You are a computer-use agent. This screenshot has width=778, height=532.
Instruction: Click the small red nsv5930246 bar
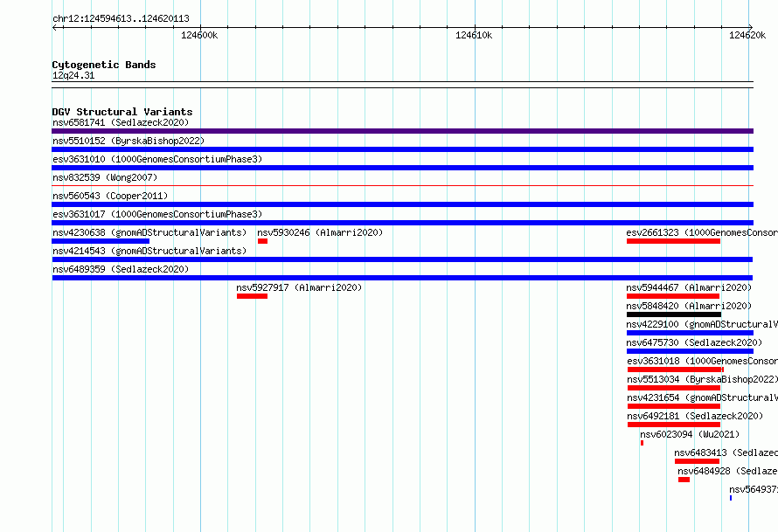coord(262,241)
